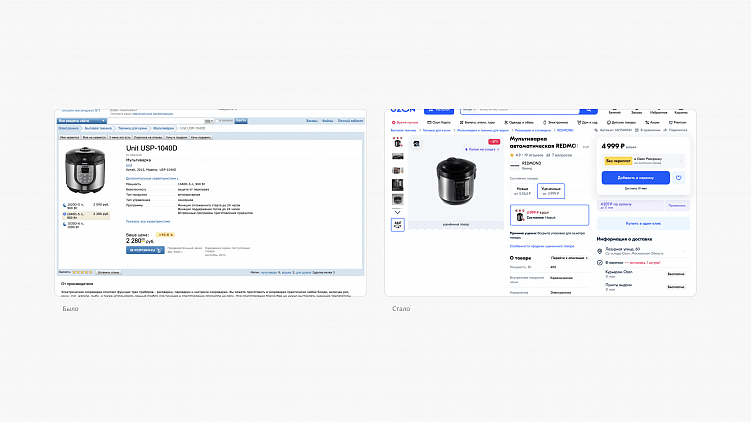Open the dark blue site sections dropdown

point(82,121)
